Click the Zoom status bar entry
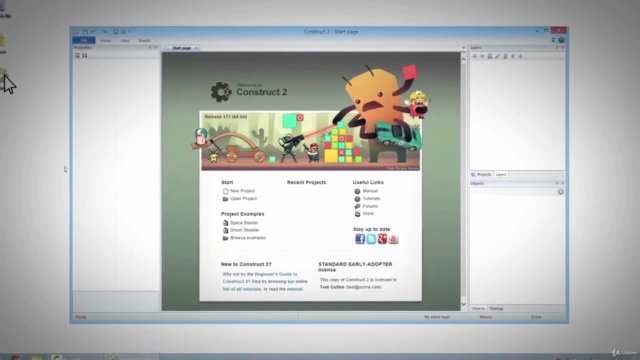The image size is (640, 360). point(536,317)
